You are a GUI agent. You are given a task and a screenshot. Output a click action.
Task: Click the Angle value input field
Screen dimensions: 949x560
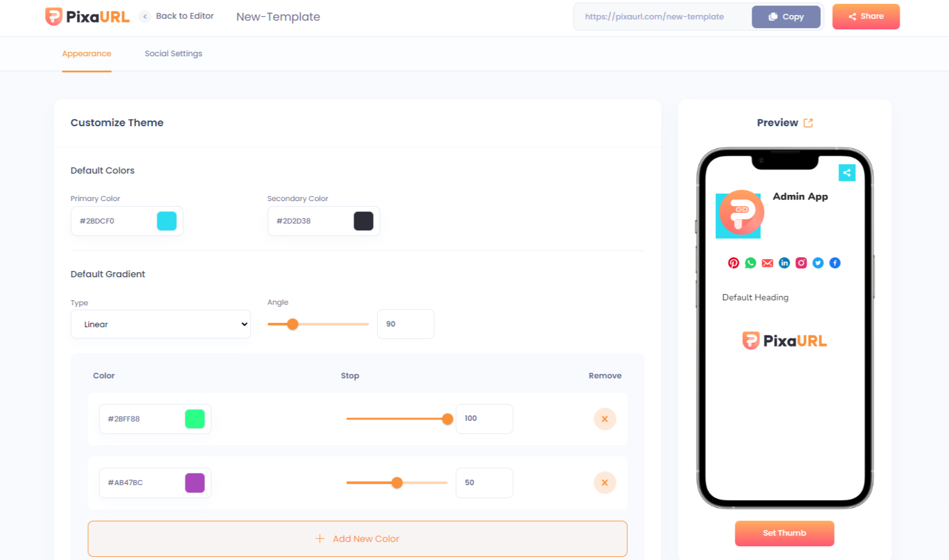(405, 324)
